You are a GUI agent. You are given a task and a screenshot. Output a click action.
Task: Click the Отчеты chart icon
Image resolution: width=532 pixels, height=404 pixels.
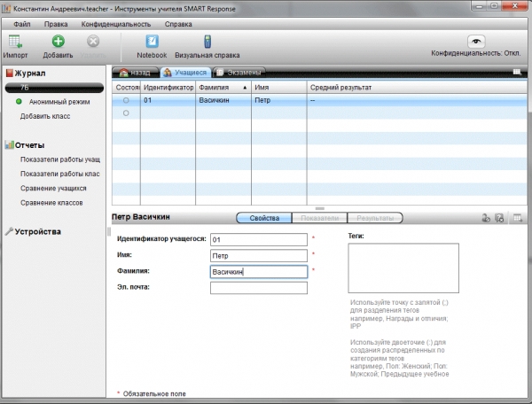click(9, 144)
